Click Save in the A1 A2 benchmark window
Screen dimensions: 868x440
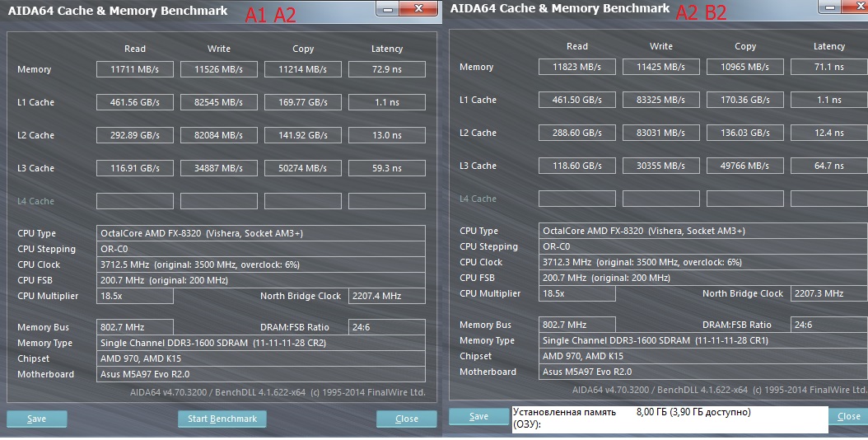tap(36, 419)
